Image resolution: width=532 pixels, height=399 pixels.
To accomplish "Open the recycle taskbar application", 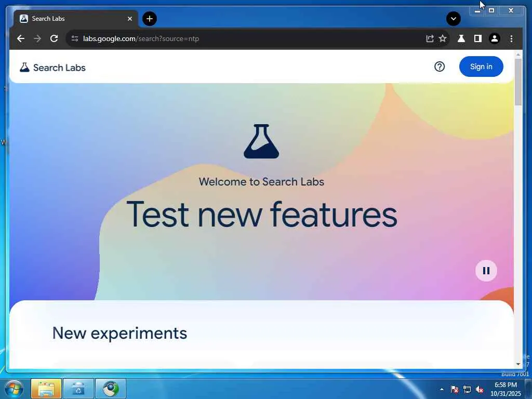I will [x=78, y=389].
